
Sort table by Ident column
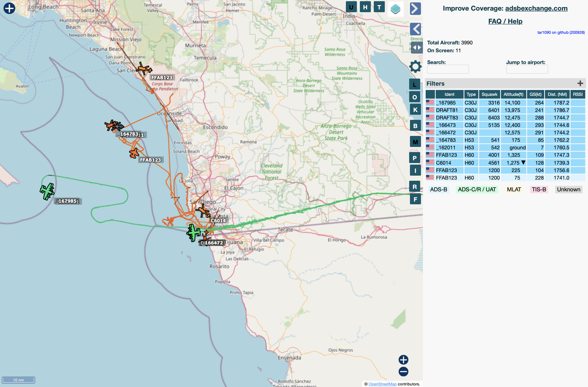[x=449, y=94]
